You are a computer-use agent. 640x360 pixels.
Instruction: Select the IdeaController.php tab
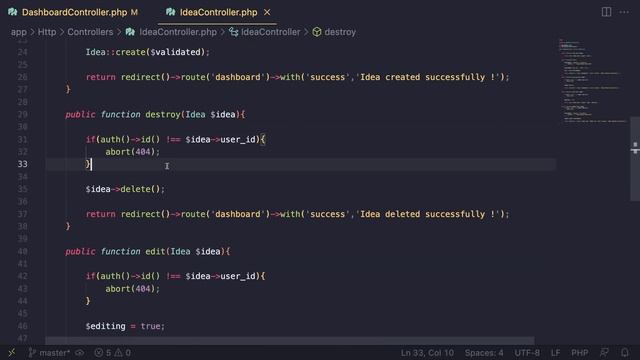point(218,12)
